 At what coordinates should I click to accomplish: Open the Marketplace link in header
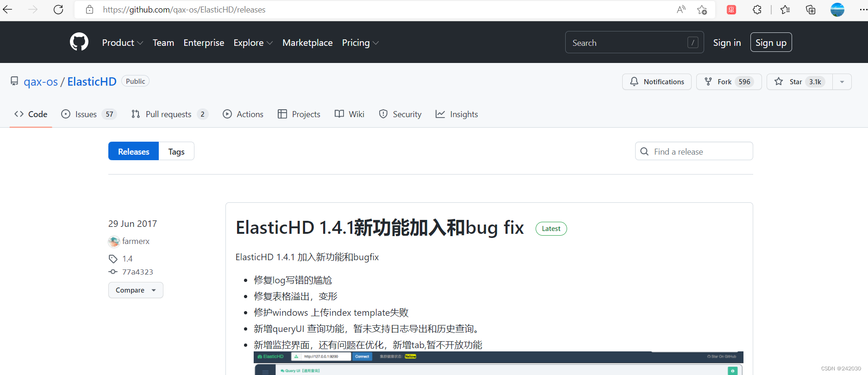(x=307, y=43)
